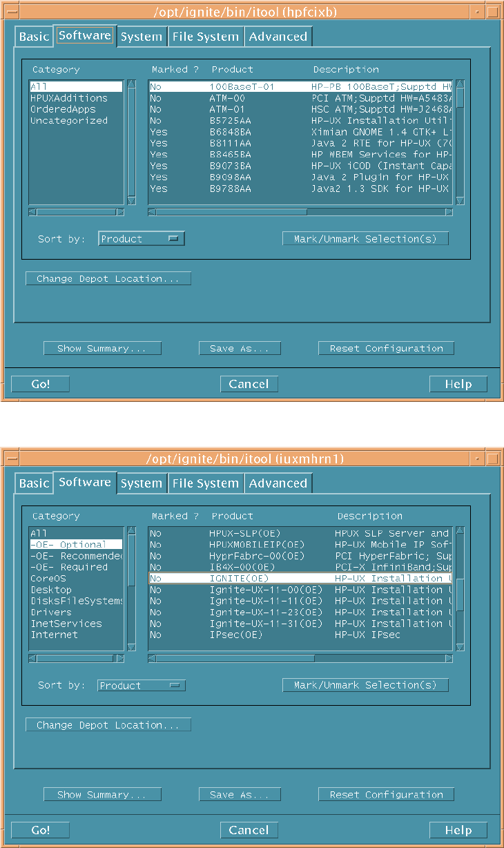Select ATM-00 product row
Screen dimensions: 504x848
tap(300, 98)
